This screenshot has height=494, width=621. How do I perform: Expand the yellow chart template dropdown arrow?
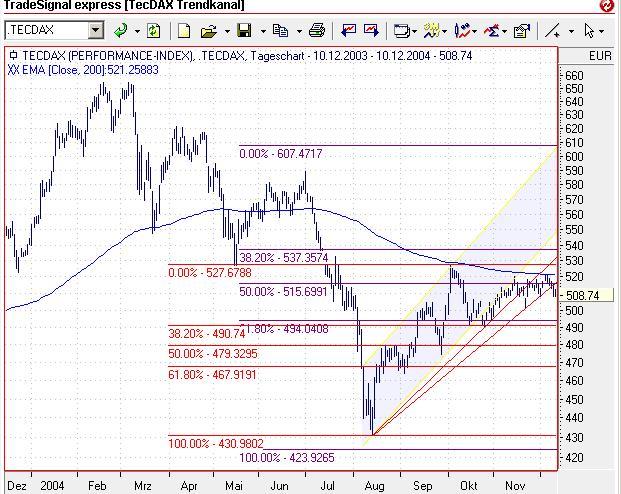tap(445, 31)
